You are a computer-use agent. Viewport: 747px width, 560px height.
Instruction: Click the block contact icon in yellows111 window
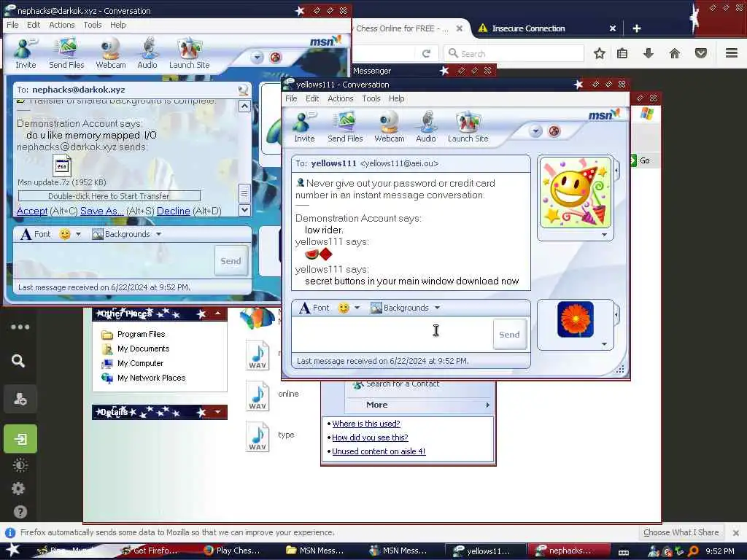click(554, 131)
